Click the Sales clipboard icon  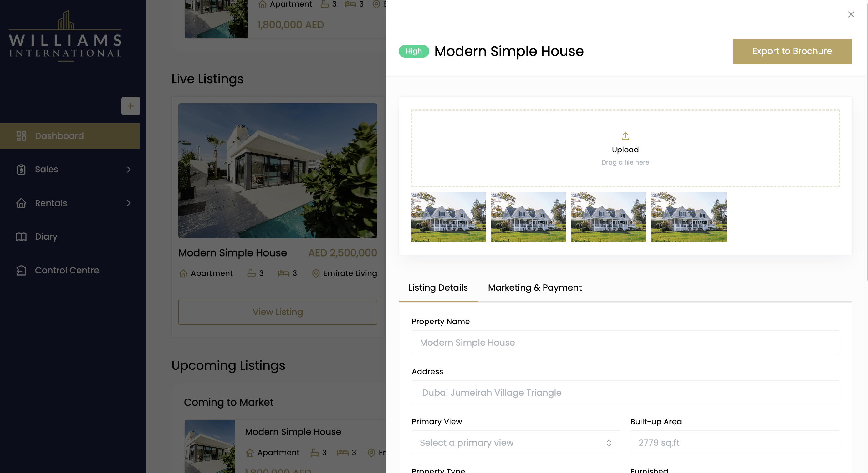point(21,170)
